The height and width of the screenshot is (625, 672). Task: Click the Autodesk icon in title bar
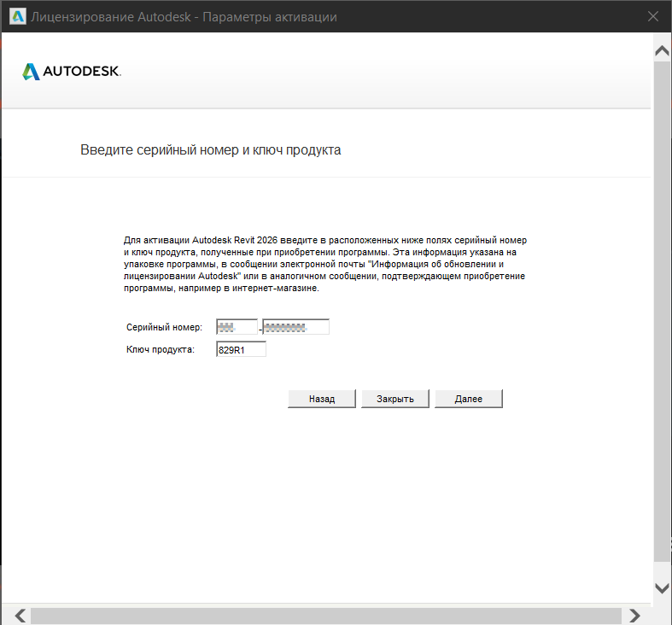18,16
